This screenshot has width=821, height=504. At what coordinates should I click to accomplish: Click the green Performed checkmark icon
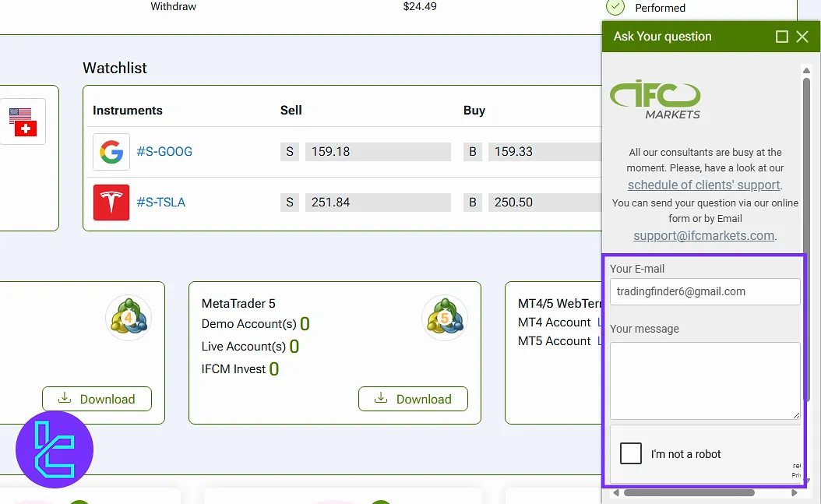(x=615, y=7)
